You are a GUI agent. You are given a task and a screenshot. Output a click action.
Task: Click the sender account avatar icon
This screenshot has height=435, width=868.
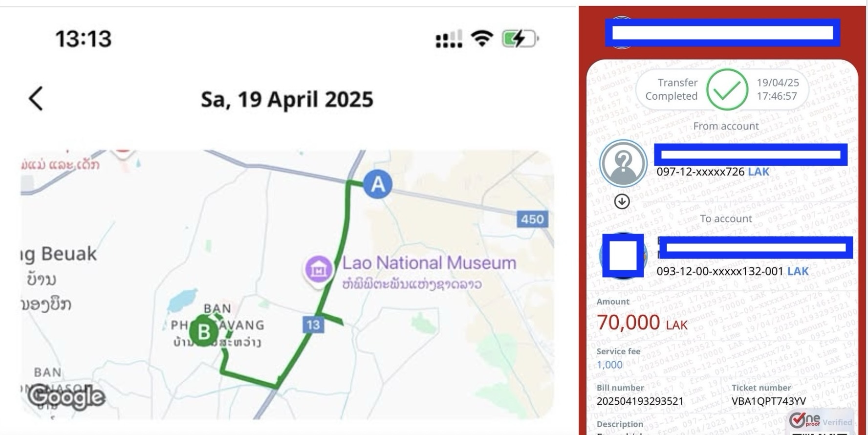(x=623, y=163)
